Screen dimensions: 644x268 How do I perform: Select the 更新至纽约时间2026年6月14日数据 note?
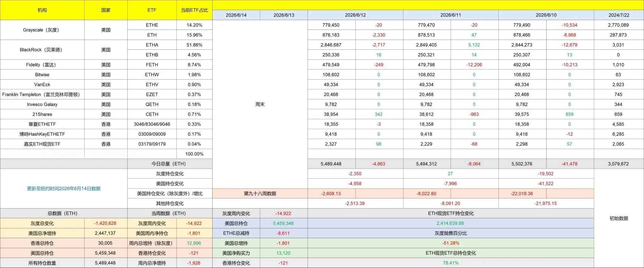pos(64,189)
